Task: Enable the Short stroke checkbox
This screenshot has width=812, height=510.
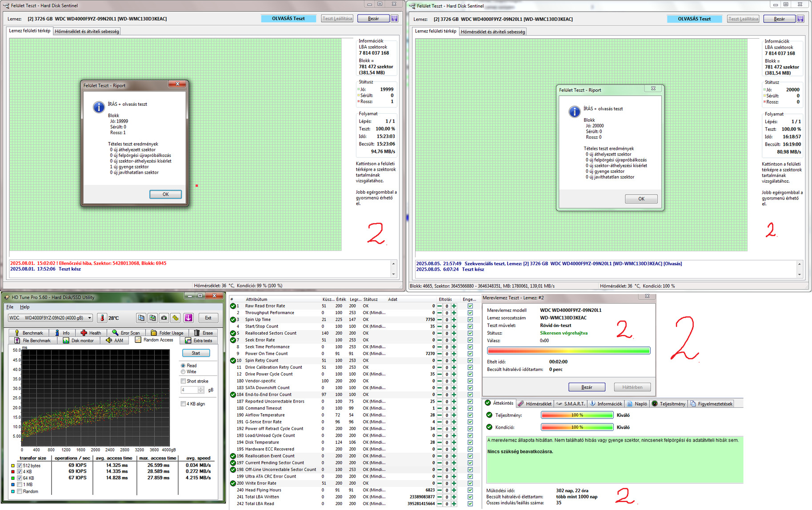Action: 183,381
